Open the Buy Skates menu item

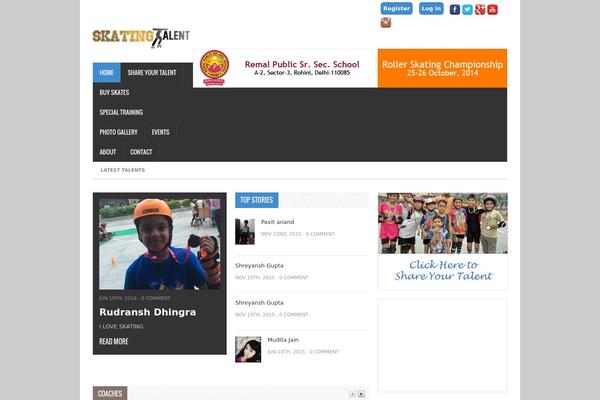(x=114, y=93)
